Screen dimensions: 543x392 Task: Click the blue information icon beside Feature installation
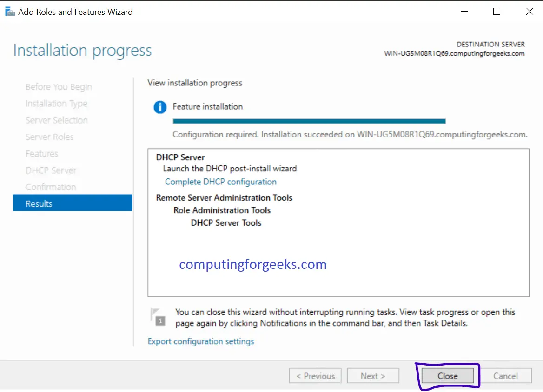(160, 107)
